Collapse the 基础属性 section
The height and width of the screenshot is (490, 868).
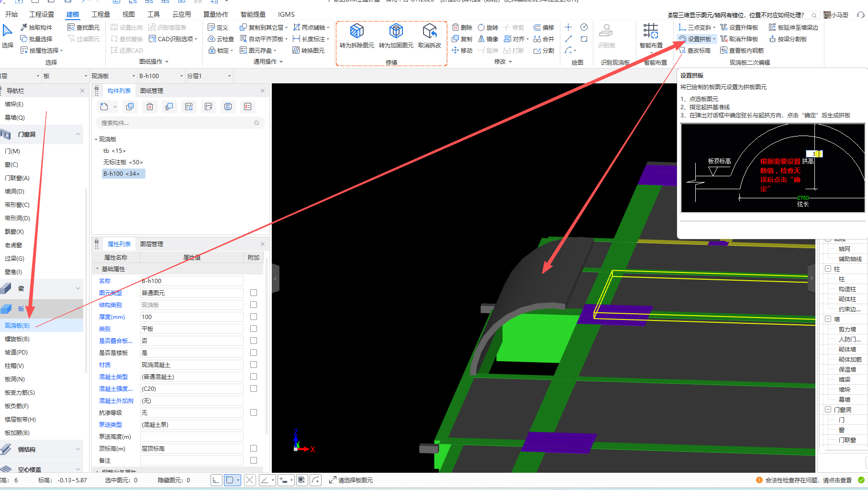(x=97, y=269)
